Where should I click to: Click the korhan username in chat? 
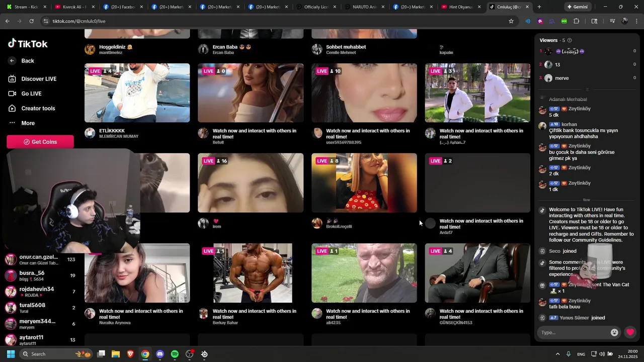point(570,124)
